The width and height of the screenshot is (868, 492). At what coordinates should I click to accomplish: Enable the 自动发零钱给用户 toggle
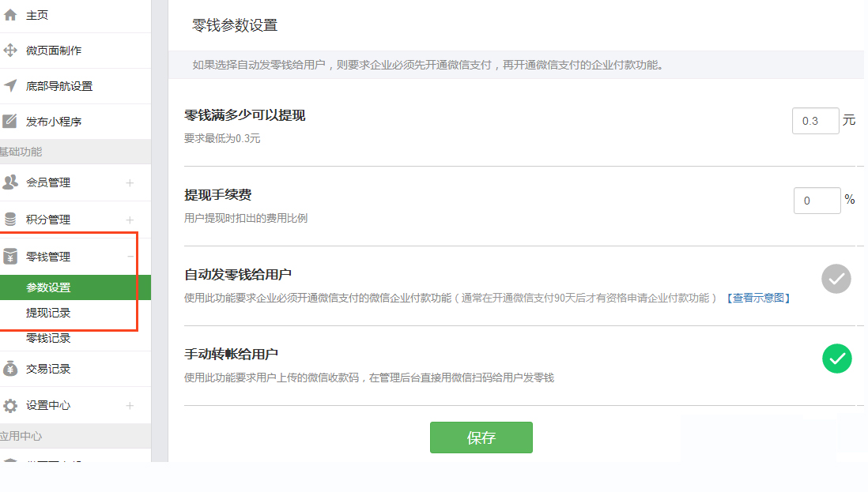point(836,279)
